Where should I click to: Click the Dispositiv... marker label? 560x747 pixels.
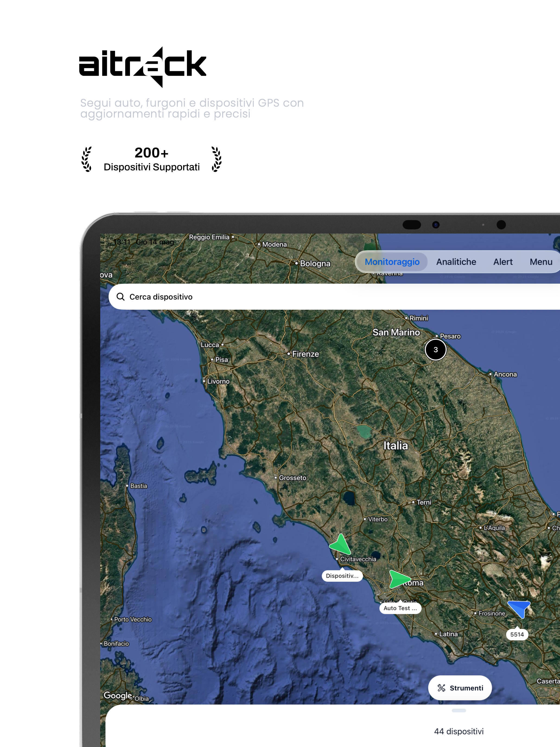click(342, 576)
